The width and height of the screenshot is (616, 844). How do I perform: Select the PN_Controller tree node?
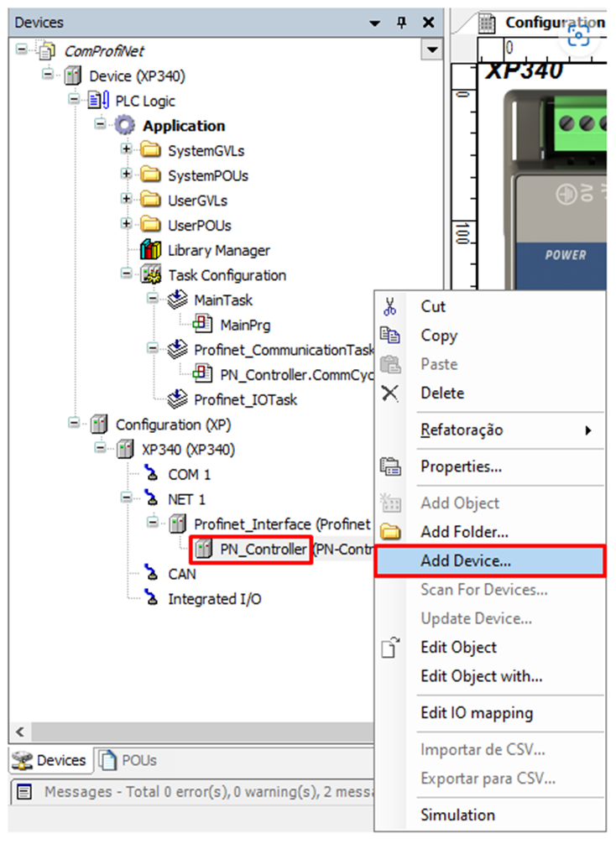263,550
